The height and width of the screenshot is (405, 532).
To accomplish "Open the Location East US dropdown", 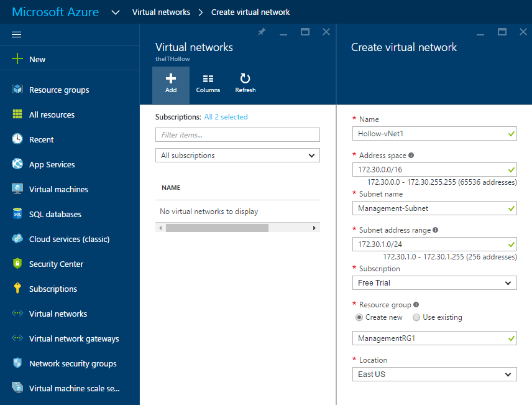I will [435, 375].
